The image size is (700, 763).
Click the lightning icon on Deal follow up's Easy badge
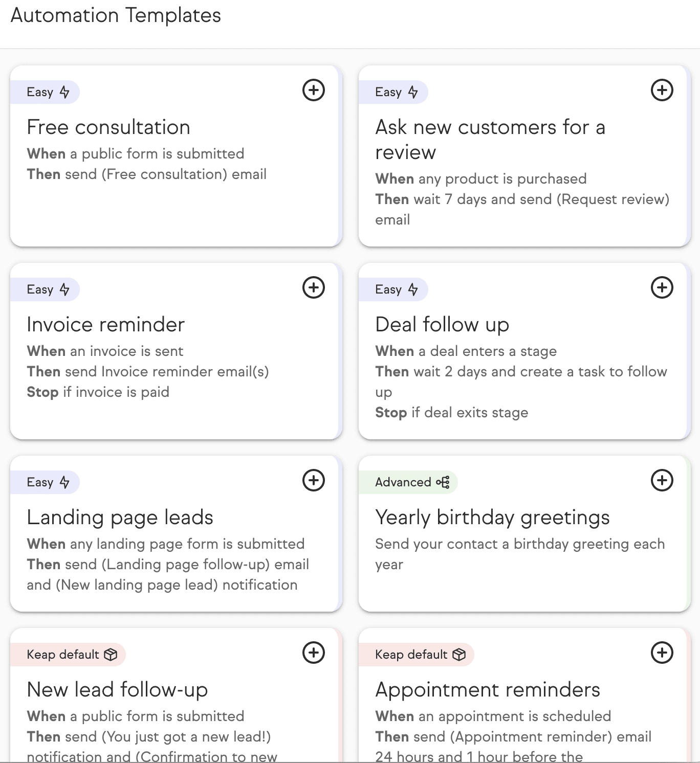coord(412,289)
